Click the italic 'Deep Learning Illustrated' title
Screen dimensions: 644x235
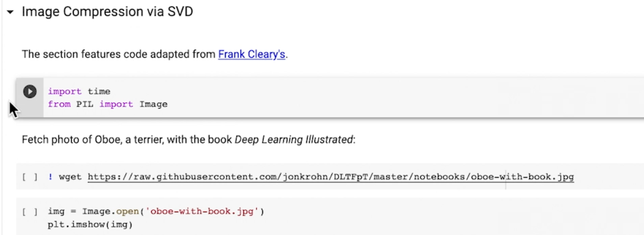pyautogui.click(x=293, y=139)
